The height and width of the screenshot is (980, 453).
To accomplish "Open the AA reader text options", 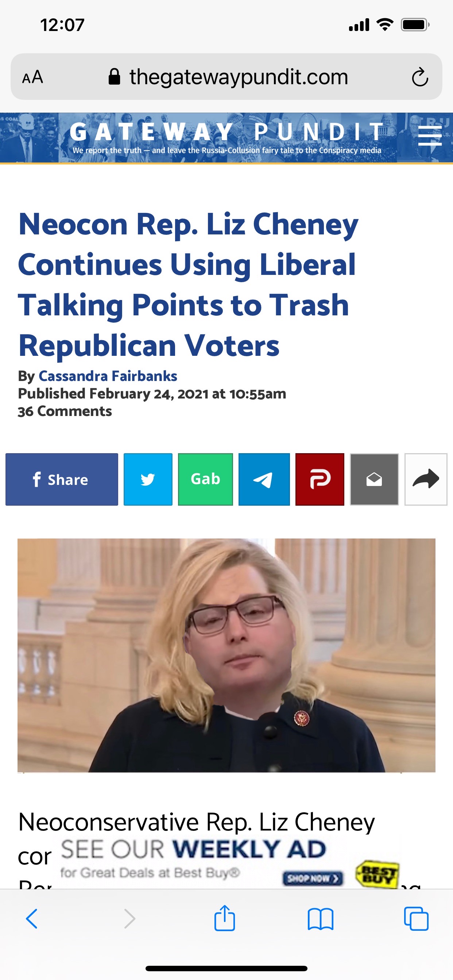I will [32, 77].
